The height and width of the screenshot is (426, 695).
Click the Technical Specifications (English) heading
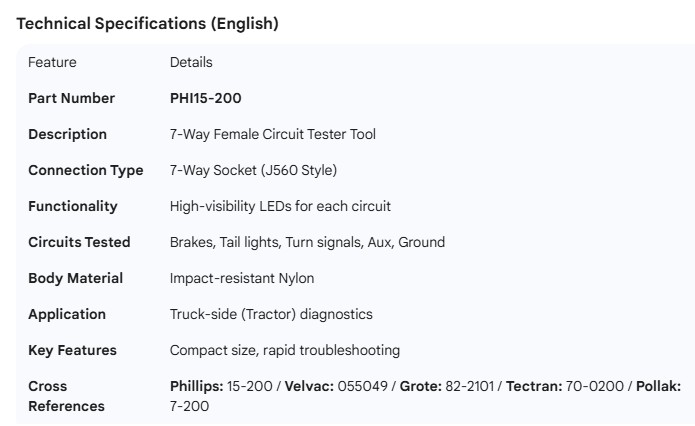point(147,24)
